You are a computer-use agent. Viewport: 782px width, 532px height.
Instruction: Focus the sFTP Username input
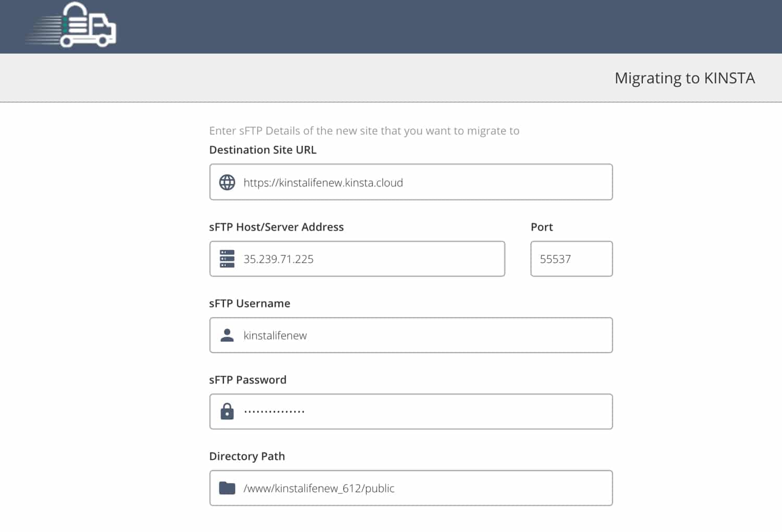[x=411, y=335]
